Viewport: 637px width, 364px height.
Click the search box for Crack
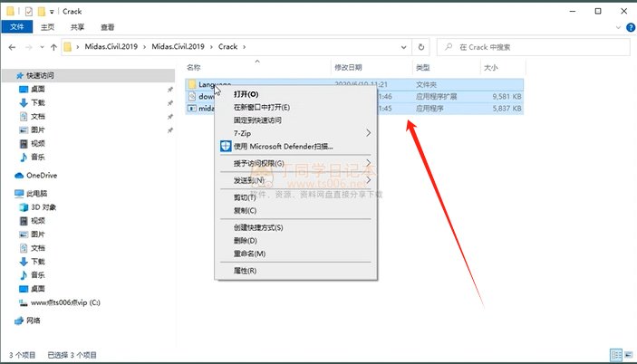534,47
